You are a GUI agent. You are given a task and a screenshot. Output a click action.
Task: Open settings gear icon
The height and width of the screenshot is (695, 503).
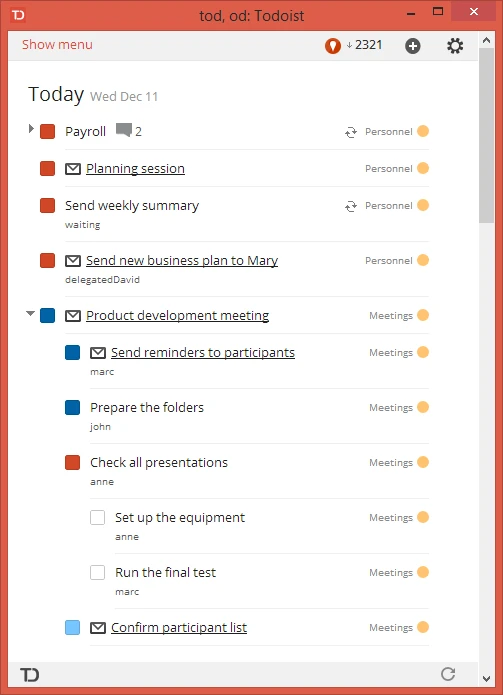coord(455,46)
